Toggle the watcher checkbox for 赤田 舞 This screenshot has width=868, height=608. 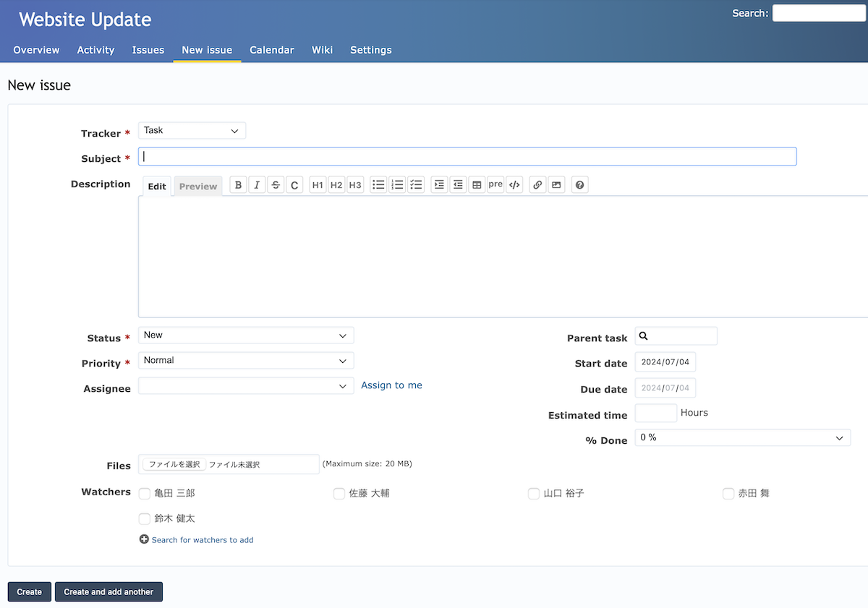pyautogui.click(x=728, y=493)
